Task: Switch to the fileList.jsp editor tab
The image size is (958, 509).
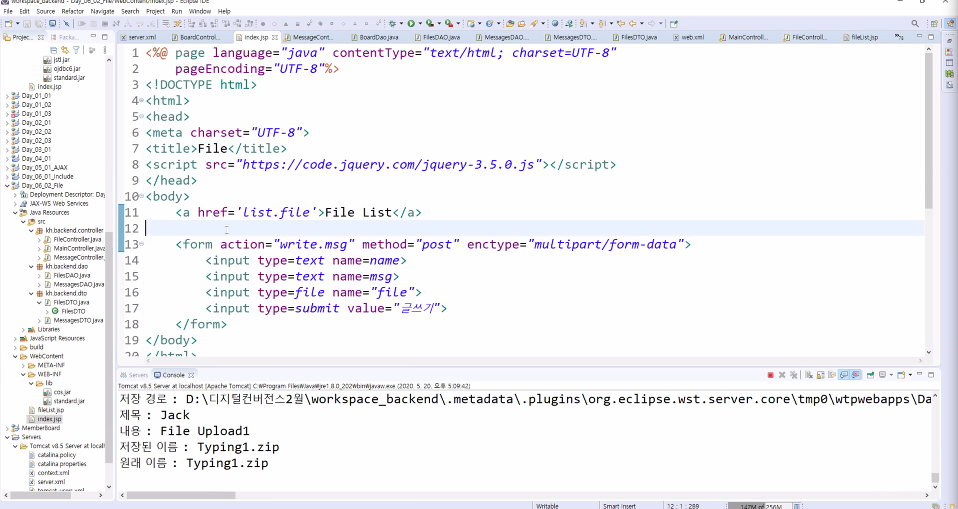Action: 865,37
